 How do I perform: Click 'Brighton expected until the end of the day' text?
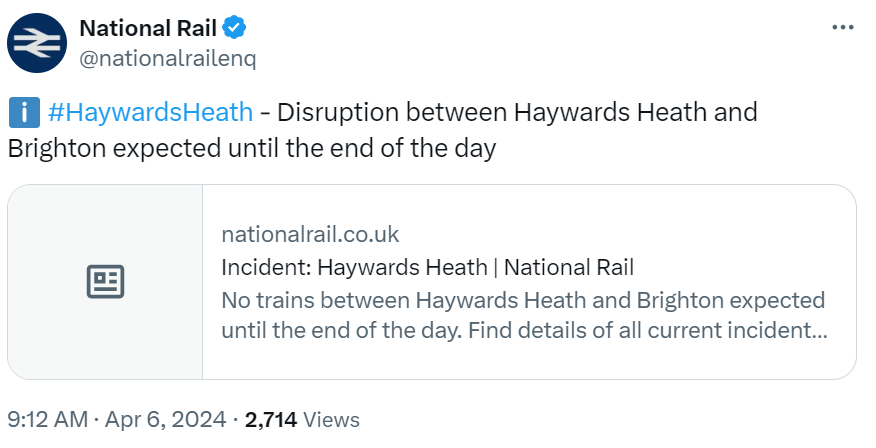coord(252,148)
